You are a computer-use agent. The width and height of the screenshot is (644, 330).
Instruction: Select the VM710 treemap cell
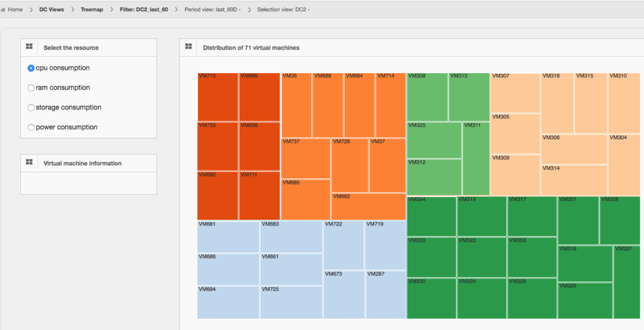[218, 97]
